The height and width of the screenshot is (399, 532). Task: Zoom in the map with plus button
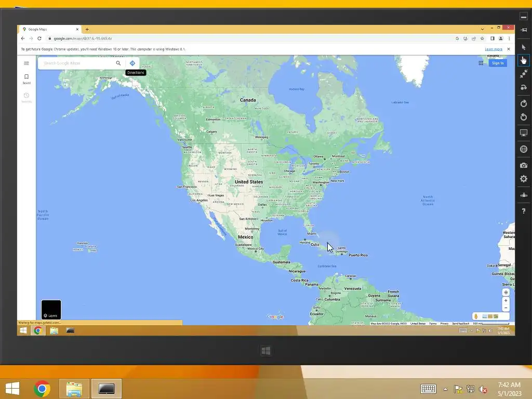506,301
